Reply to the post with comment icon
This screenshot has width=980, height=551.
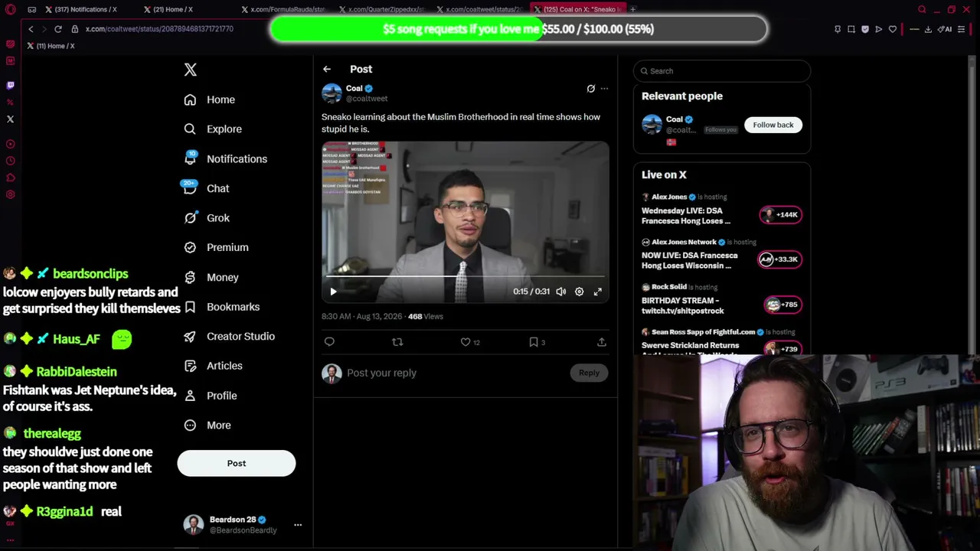click(x=329, y=342)
